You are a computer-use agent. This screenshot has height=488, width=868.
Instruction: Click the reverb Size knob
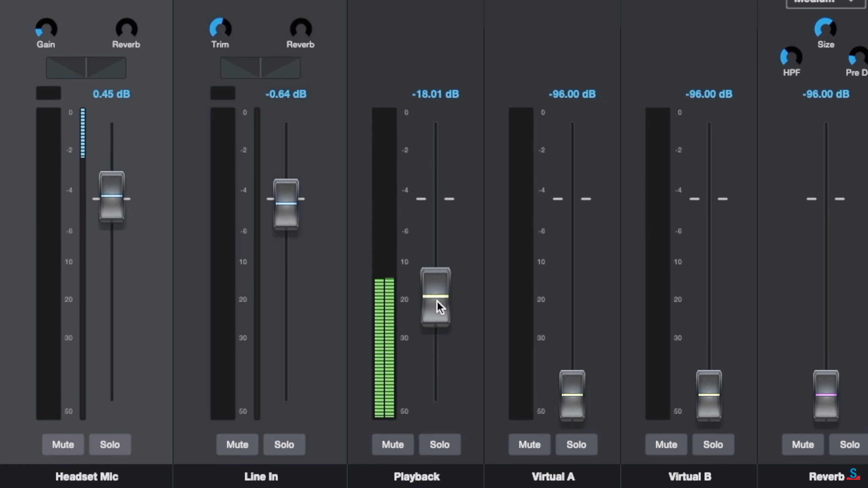pyautogui.click(x=825, y=28)
